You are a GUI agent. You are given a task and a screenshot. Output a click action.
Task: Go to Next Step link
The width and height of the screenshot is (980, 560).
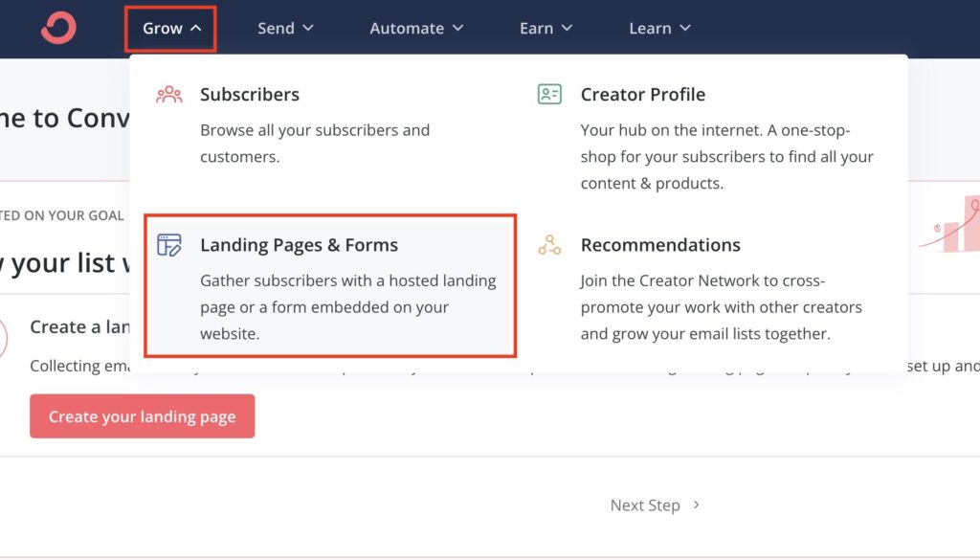point(655,505)
